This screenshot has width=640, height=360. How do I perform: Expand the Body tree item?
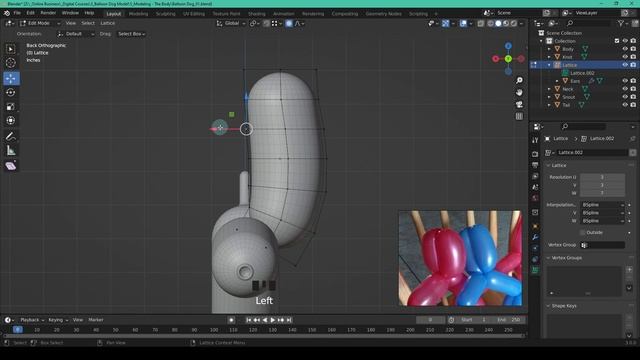click(x=549, y=49)
